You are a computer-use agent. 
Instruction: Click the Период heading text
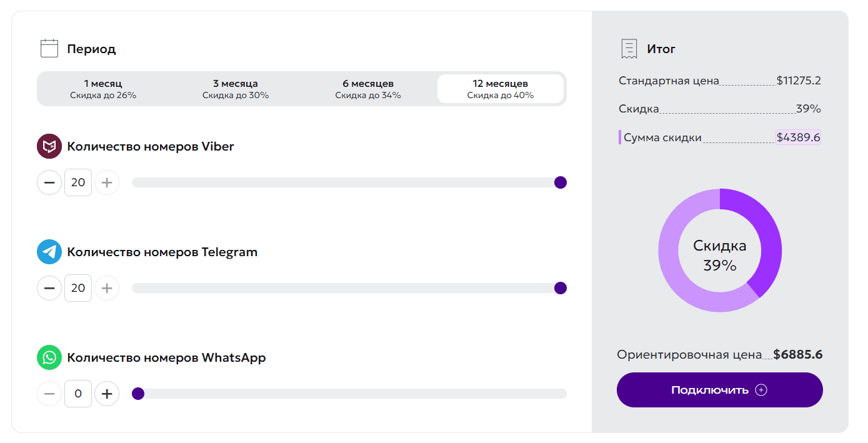[x=91, y=49]
